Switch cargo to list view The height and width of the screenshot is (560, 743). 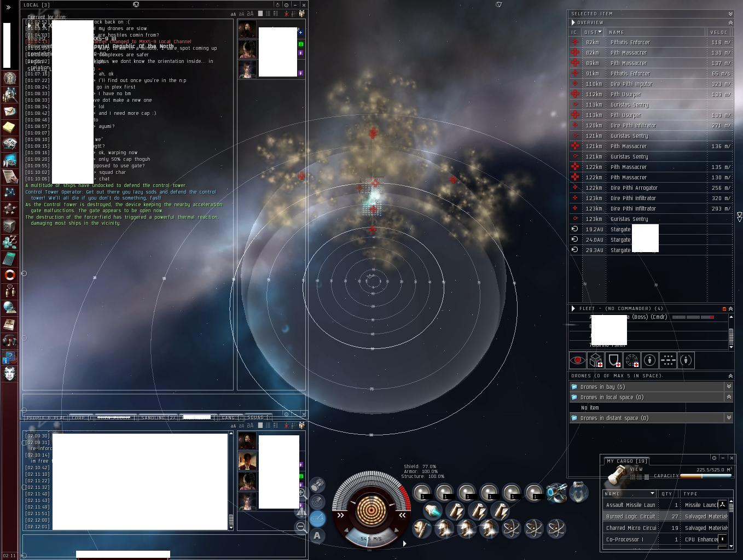(x=646, y=477)
